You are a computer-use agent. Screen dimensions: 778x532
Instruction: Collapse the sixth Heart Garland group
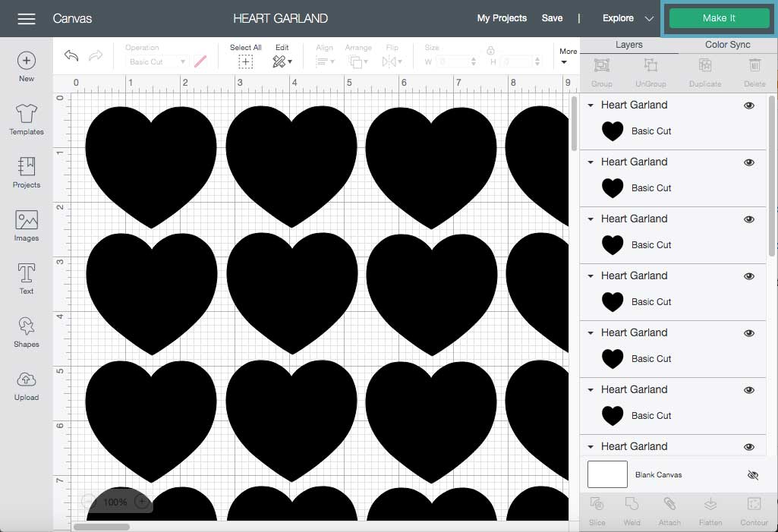coord(591,389)
